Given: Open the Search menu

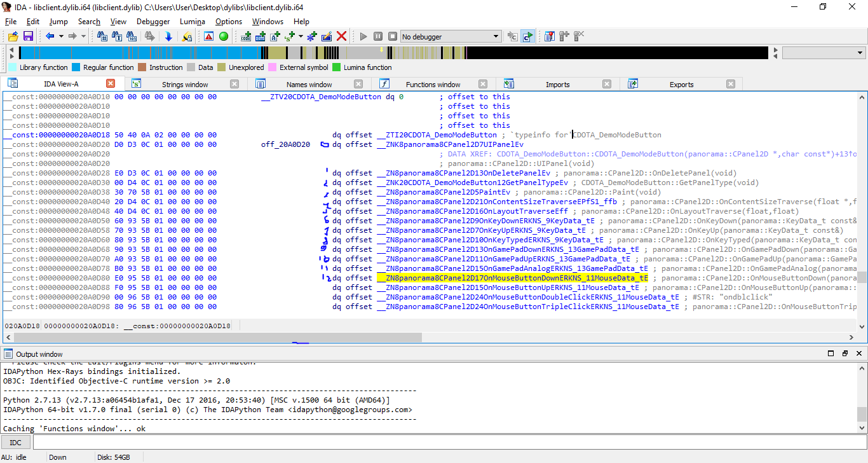Looking at the screenshot, I should pyautogui.click(x=89, y=22).
